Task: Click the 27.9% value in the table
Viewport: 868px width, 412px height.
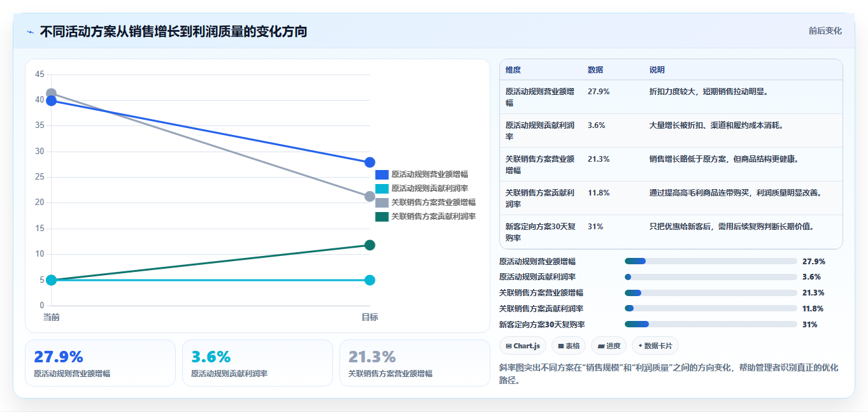Action: coord(599,92)
